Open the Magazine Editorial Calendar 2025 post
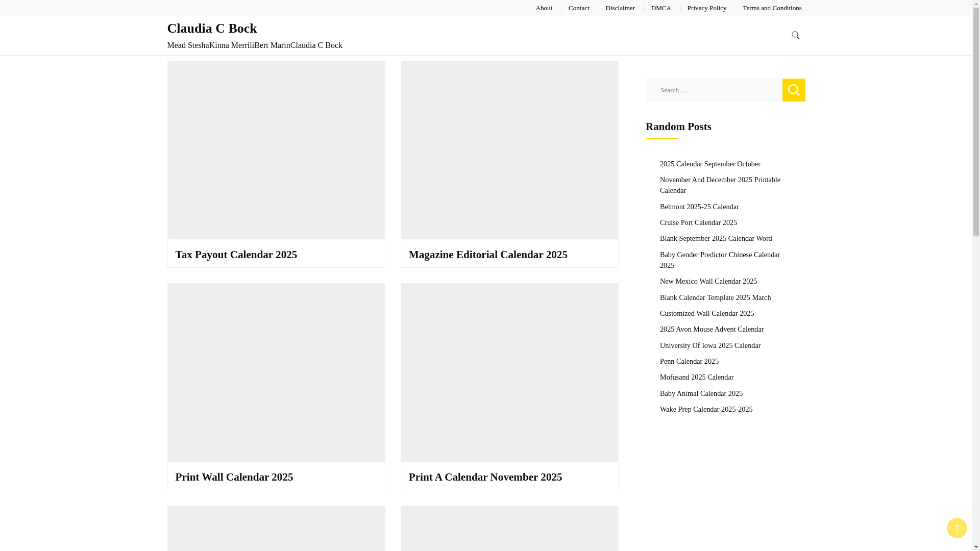The width and height of the screenshot is (980, 551). click(x=488, y=255)
